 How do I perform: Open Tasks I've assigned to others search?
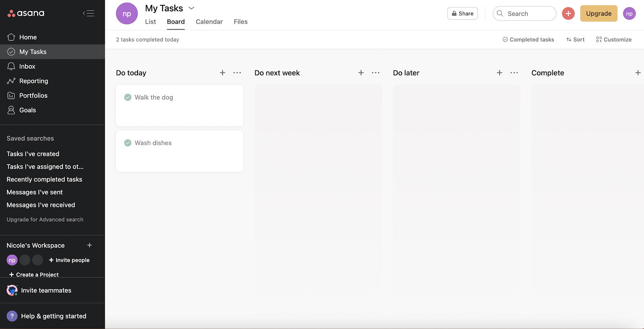[45, 167]
